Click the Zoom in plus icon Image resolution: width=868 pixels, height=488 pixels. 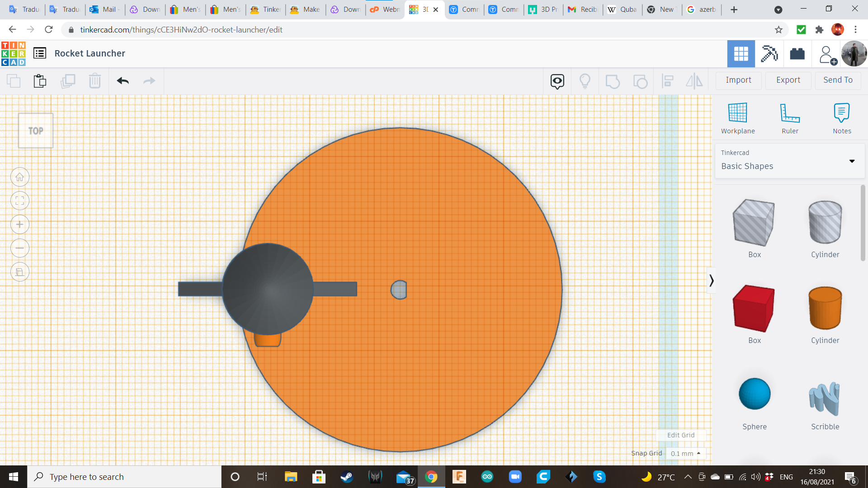point(20,225)
